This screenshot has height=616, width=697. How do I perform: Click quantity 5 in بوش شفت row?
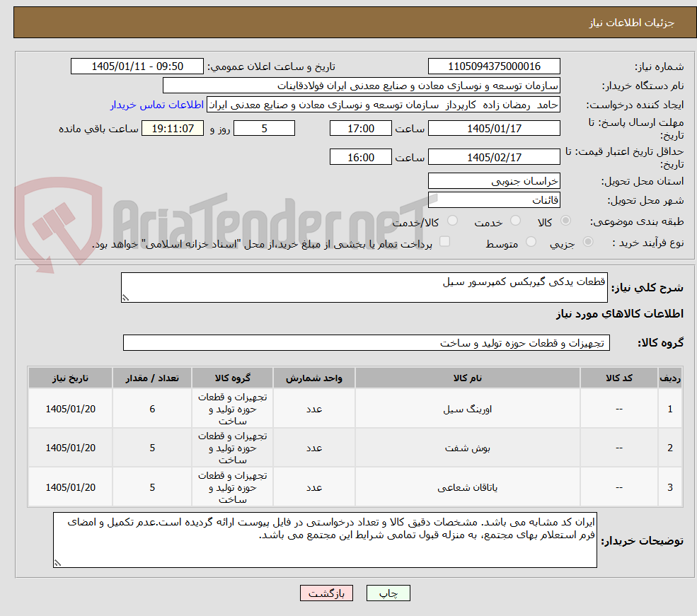[152, 448]
